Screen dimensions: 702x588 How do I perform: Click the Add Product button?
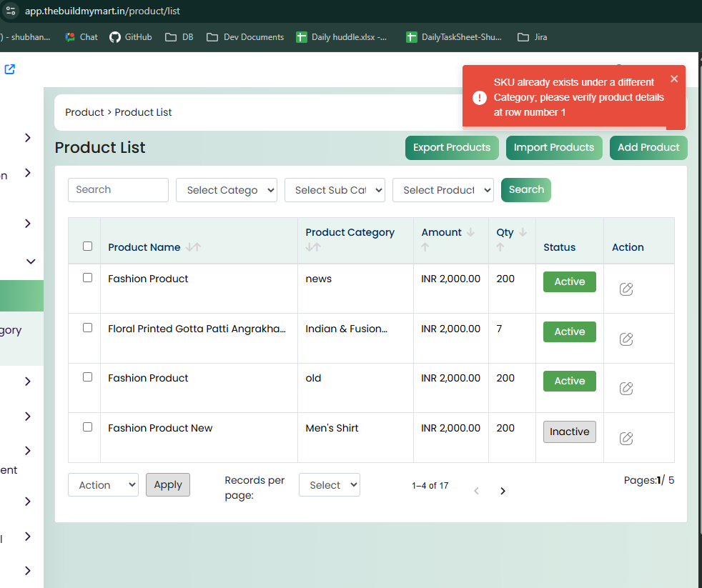pyautogui.click(x=648, y=148)
